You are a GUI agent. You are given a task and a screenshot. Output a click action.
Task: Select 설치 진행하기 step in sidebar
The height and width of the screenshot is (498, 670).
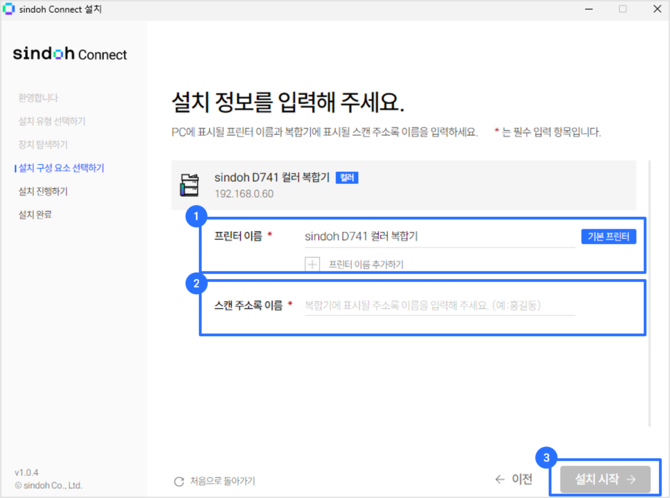(43, 192)
